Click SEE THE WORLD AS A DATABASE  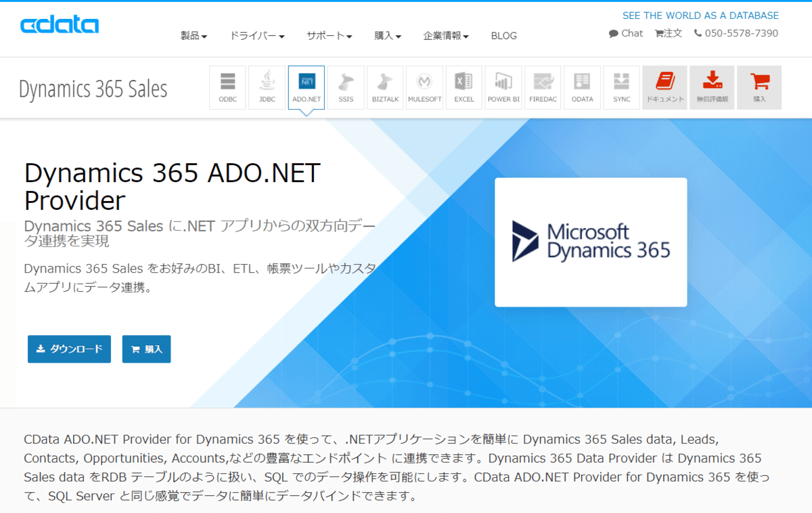click(x=700, y=16)
